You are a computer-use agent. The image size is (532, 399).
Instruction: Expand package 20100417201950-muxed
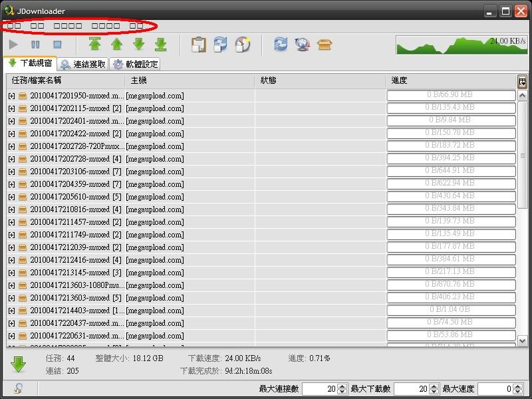tap(11, 96)
